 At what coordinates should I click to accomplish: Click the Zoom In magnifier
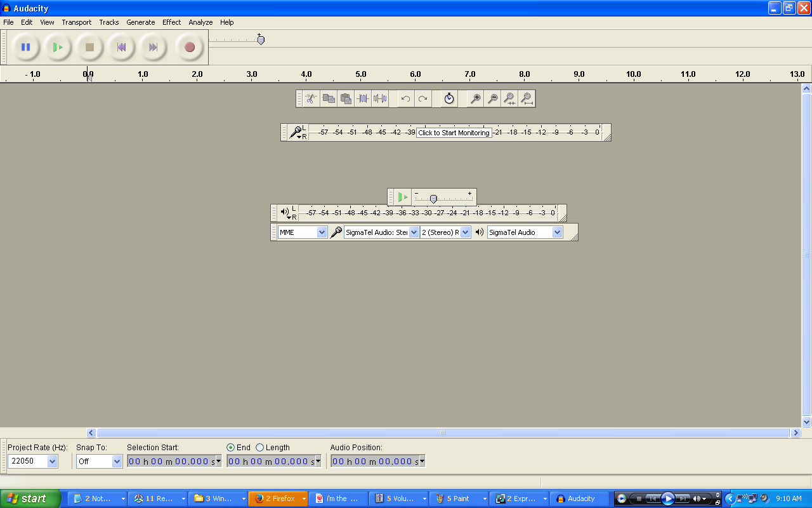click(x=475, y=98)
